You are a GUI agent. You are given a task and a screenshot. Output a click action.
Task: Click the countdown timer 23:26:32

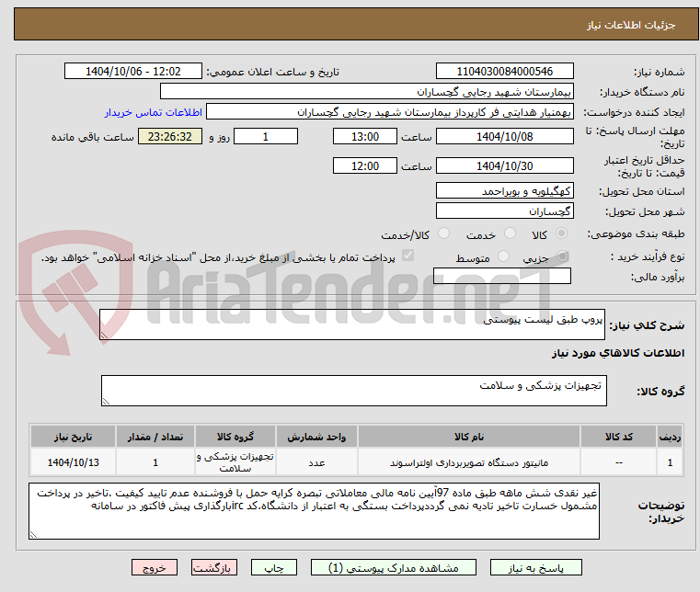[x=169, y=136]
